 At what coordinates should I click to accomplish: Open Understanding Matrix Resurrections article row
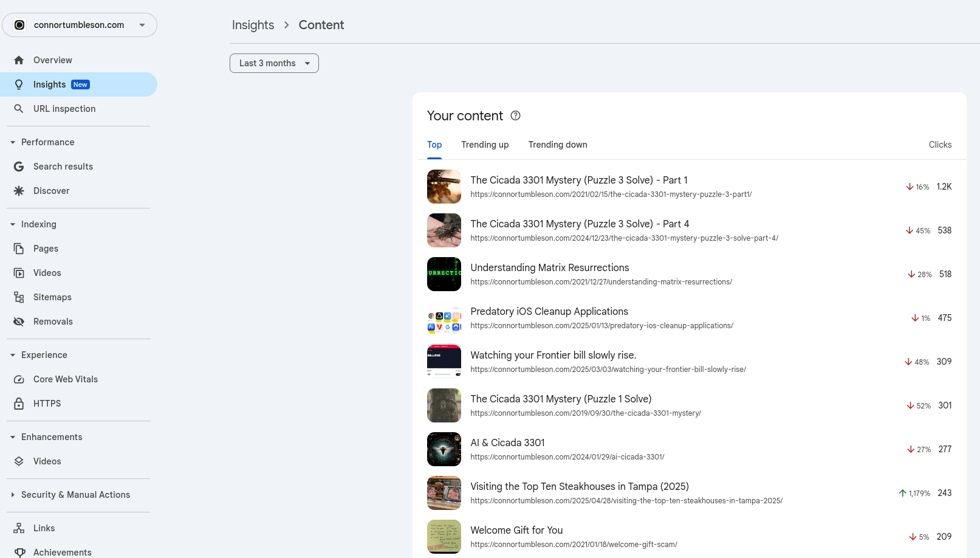point(549,268)
